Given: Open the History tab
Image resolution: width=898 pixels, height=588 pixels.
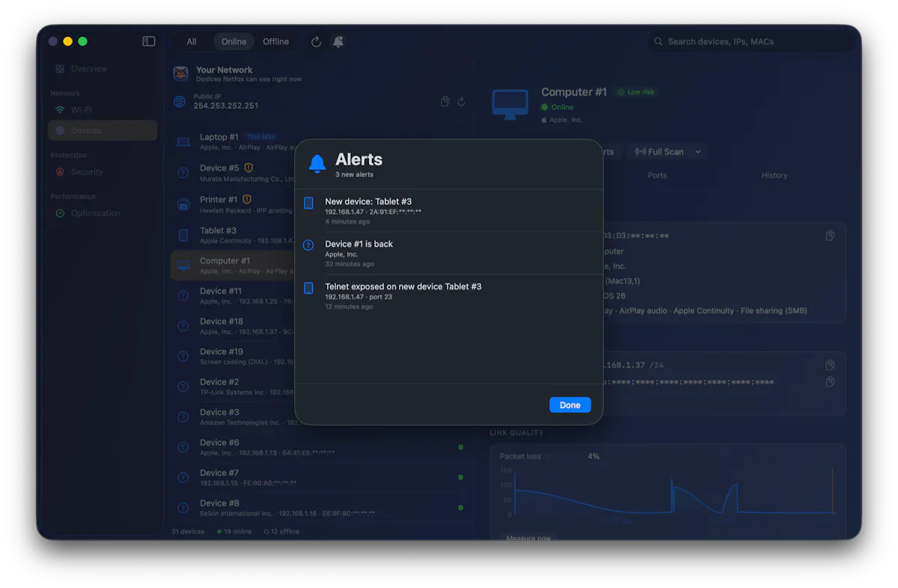Looking at the screenshot, I should pos(775,175).
